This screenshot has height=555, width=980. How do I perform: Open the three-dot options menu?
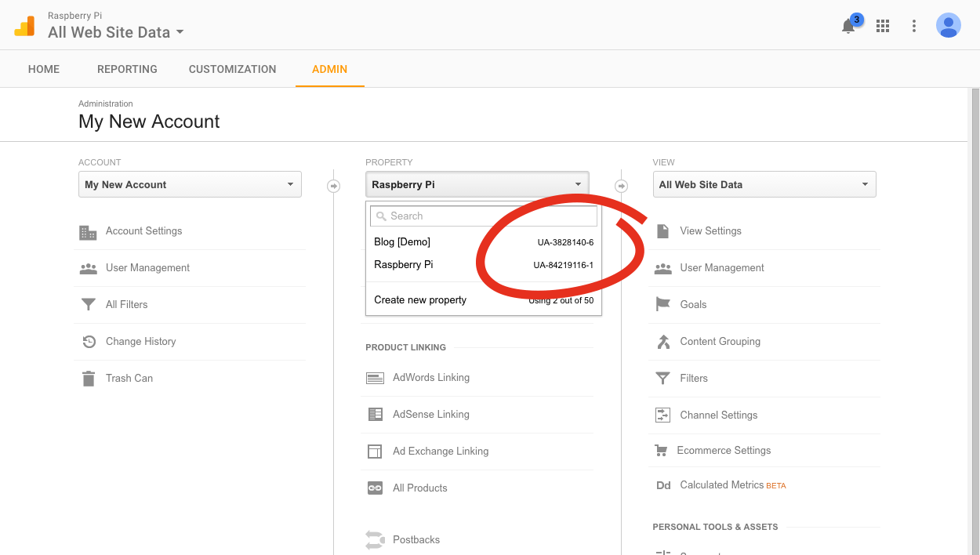coord(914,26)
